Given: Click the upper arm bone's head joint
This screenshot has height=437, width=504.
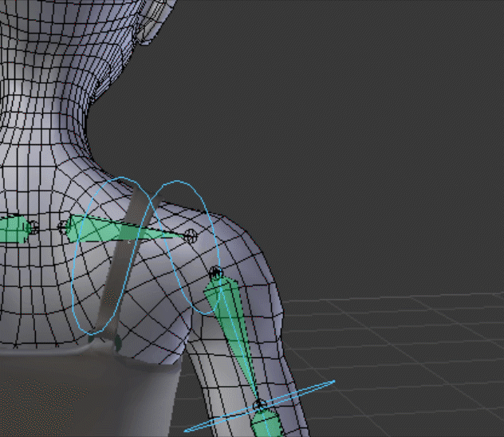Looking at the screenshot, I should coord(215,273).
